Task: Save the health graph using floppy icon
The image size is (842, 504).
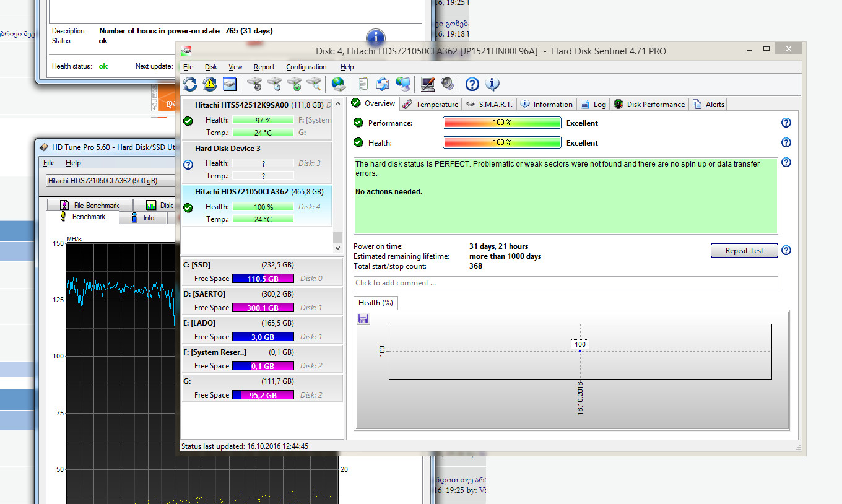Action: tap(363, 319)
